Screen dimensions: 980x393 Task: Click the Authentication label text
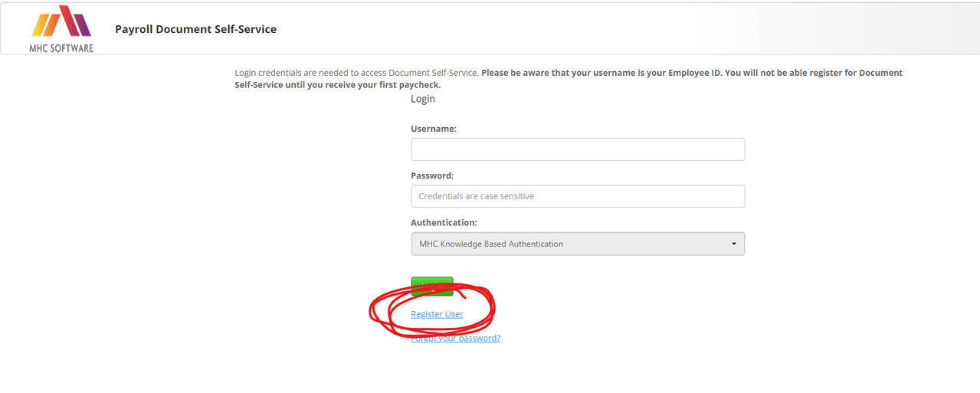(x=444, y=222)
